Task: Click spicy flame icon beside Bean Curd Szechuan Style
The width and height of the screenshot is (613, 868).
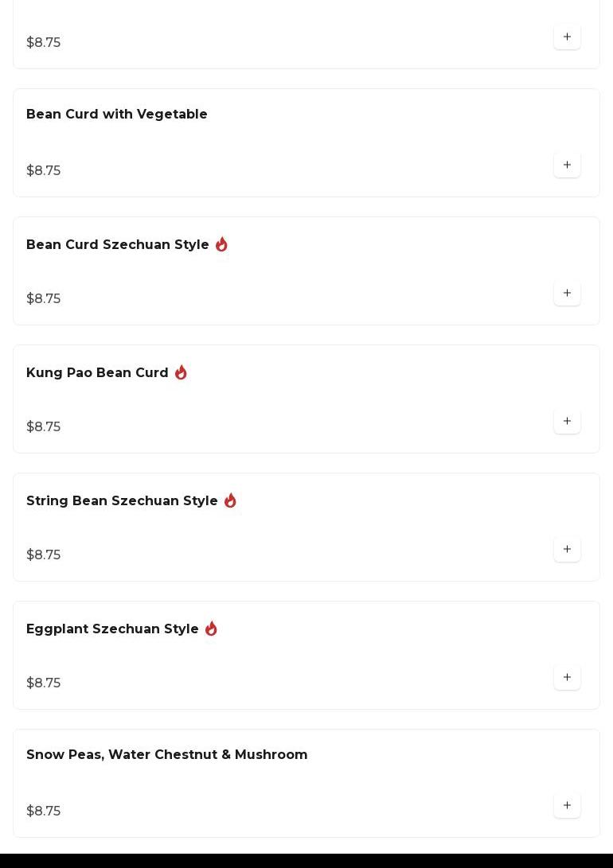Action: point(221,245)
